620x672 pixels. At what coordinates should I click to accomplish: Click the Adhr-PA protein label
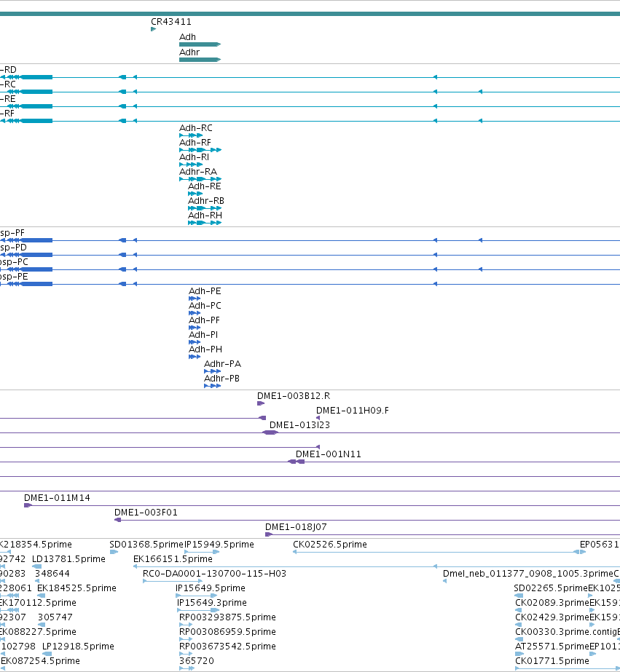coord(222,364)
